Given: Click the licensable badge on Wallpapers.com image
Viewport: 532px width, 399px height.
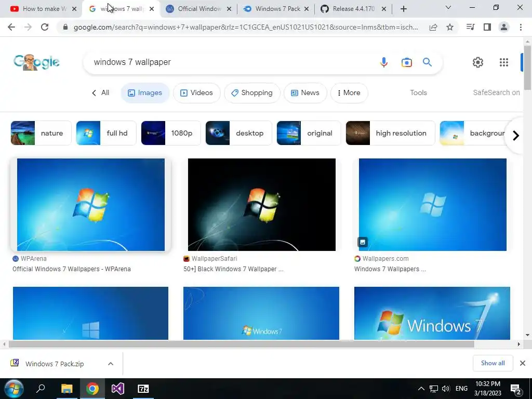Looking at the screenshot, I should point(362,242).
